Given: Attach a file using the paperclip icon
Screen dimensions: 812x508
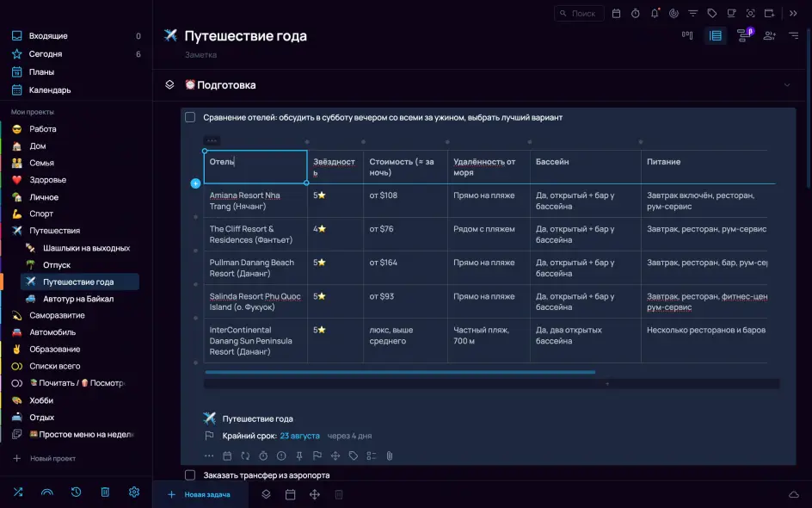Looking at the screenshot, I should click(x=390, y=455).
